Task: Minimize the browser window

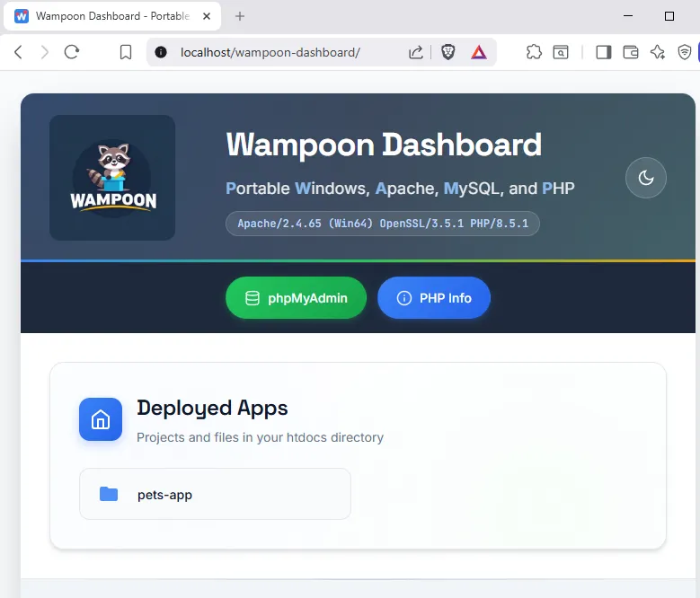Action: click(628, 16)
